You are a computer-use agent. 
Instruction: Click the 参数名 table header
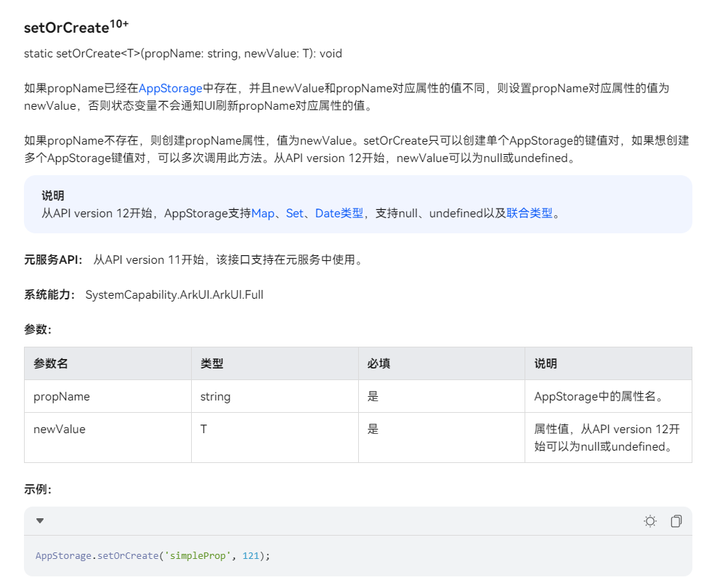(x=50, y=363)
